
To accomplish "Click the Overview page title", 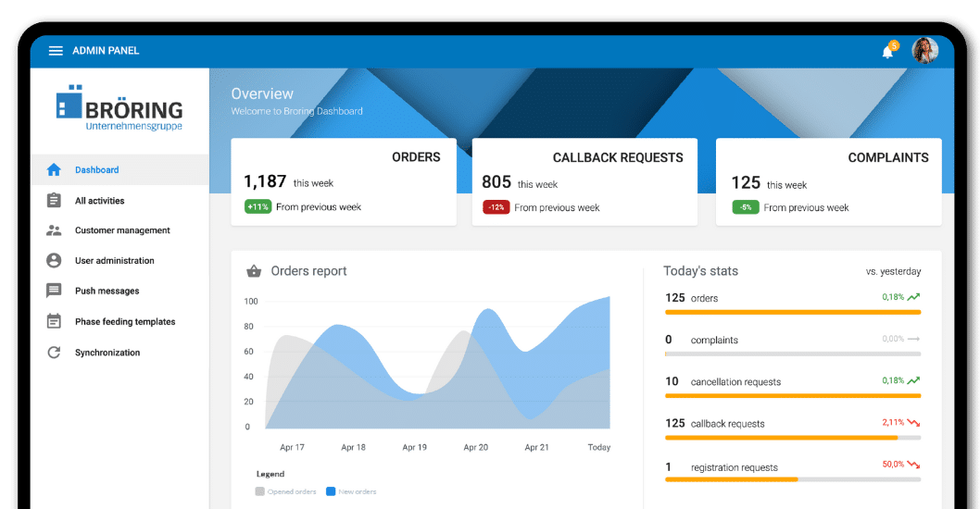I will [x=262, y=93].
